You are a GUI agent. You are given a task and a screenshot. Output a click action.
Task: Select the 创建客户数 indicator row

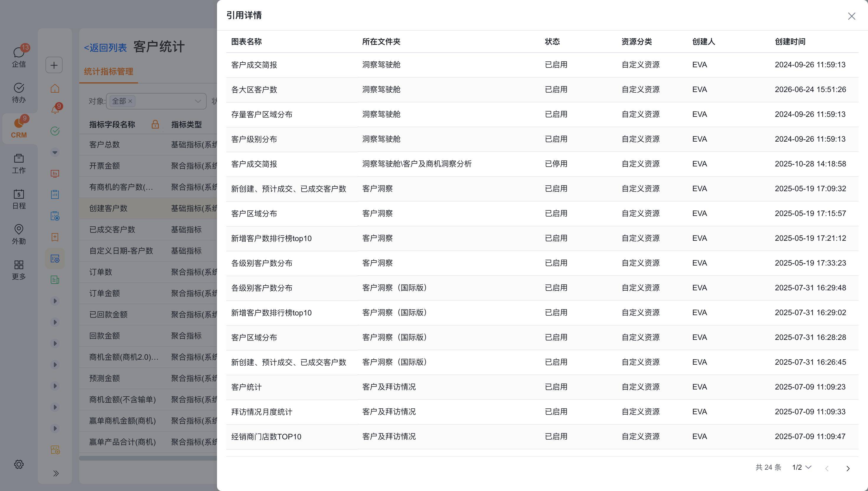tap(148, 208)
